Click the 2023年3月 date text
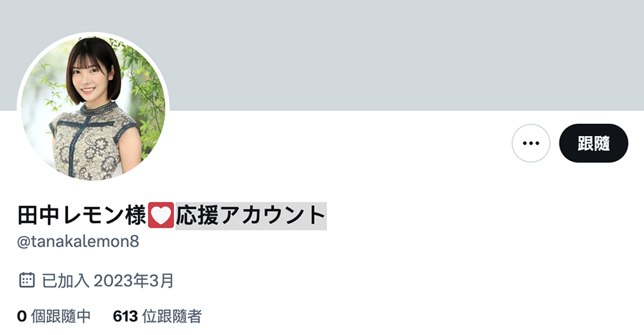644x335 pixels. pyautogui.click(x=134, y=281)
